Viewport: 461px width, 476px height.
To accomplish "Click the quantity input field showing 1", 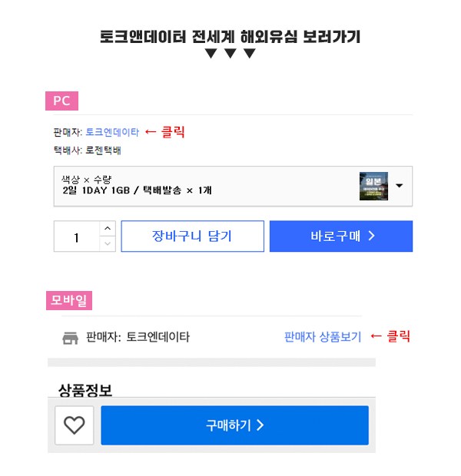I will [x=77, y=236].
